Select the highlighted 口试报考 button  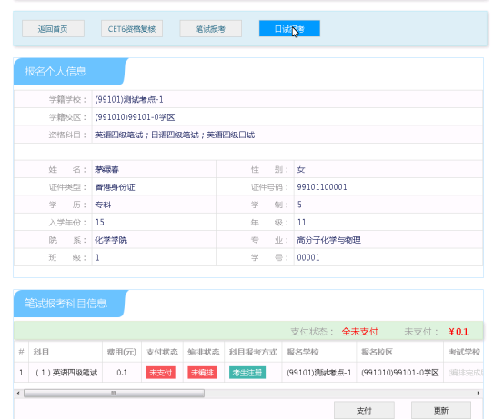(289, 29)
